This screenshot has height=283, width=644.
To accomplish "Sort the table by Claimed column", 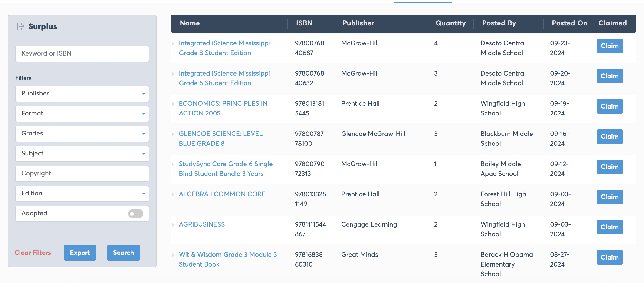I will [x=612, y=23].
